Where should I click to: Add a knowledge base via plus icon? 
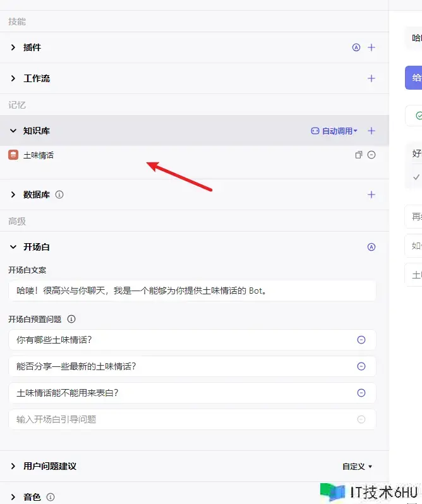tap(371, 131)
